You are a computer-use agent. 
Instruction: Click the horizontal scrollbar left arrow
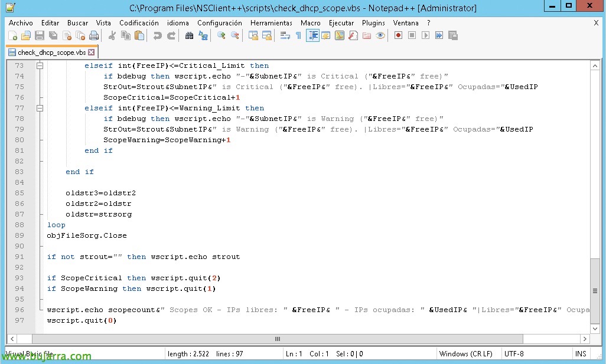click(x=12, y=339)
